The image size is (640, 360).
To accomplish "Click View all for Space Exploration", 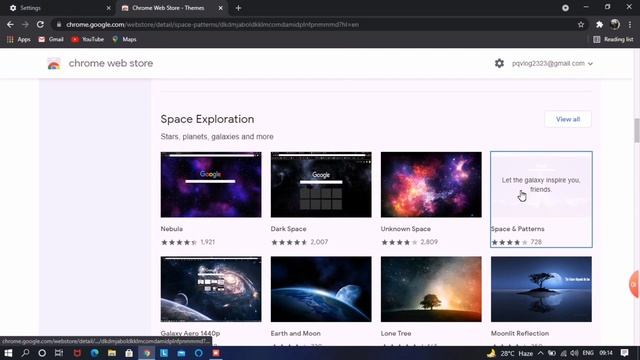I will pos(568,119).
